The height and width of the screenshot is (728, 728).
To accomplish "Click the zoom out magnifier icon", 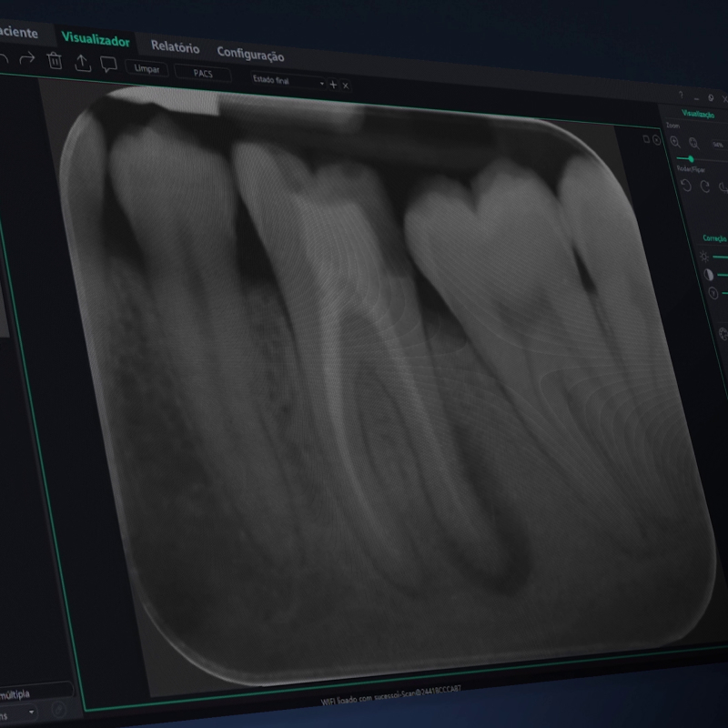I will (x=694, y=144).
